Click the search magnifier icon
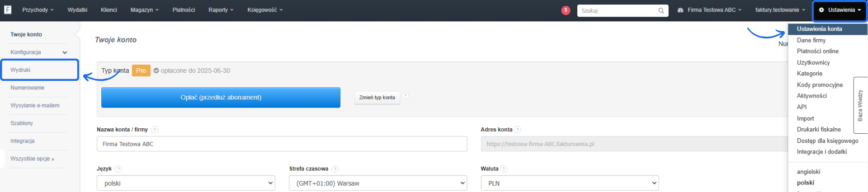The height and width of the screenshot is (192, 868). tap(661, 11)
